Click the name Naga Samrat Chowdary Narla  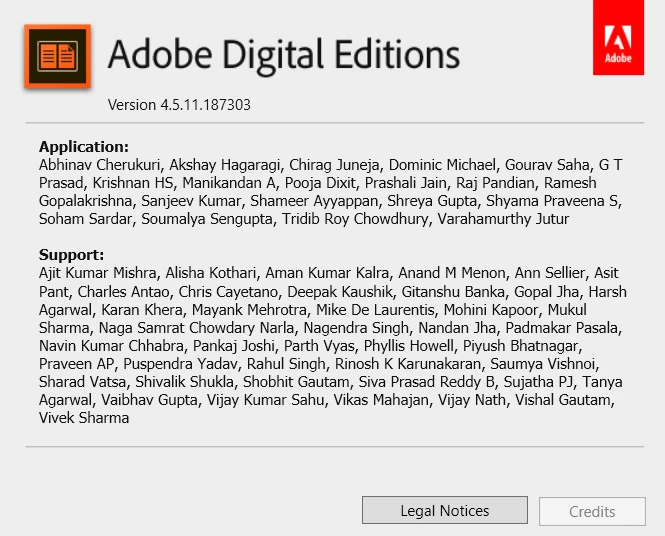pos(196,328)
